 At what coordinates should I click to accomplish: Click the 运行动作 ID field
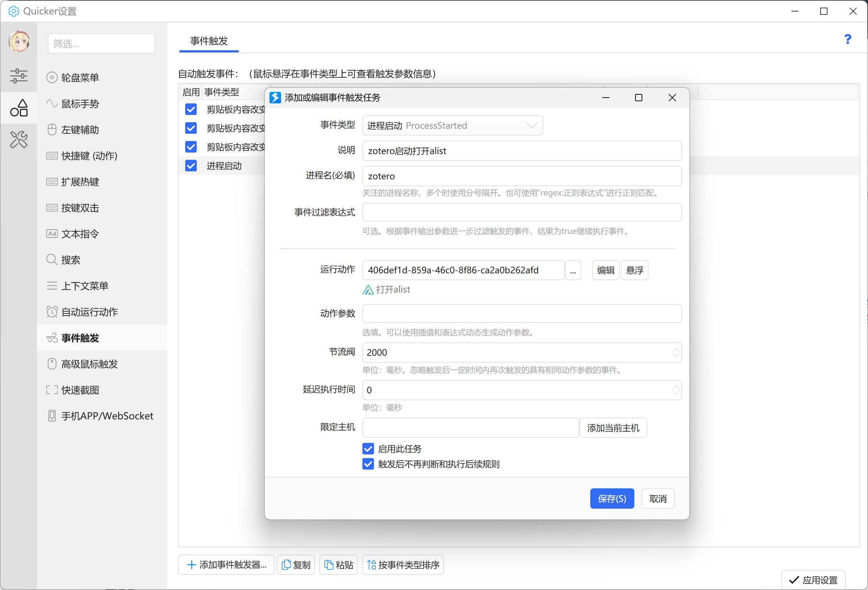463,270
